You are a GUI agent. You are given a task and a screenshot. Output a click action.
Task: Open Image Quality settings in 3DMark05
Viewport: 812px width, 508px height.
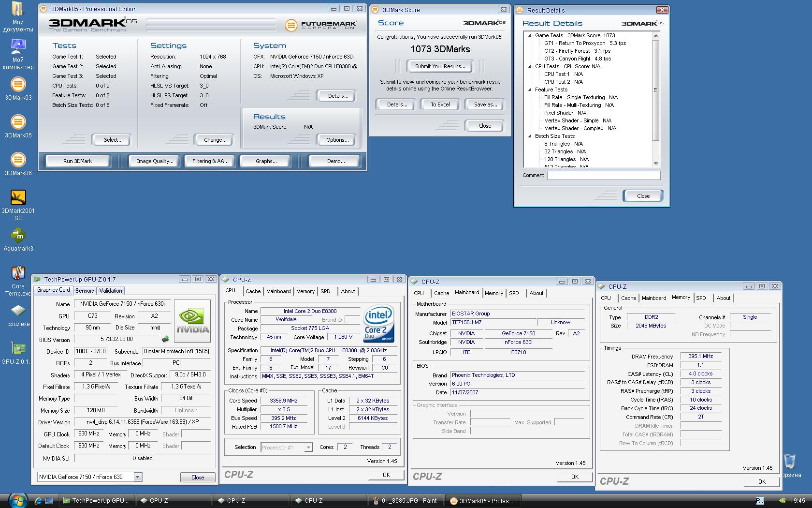155,161
